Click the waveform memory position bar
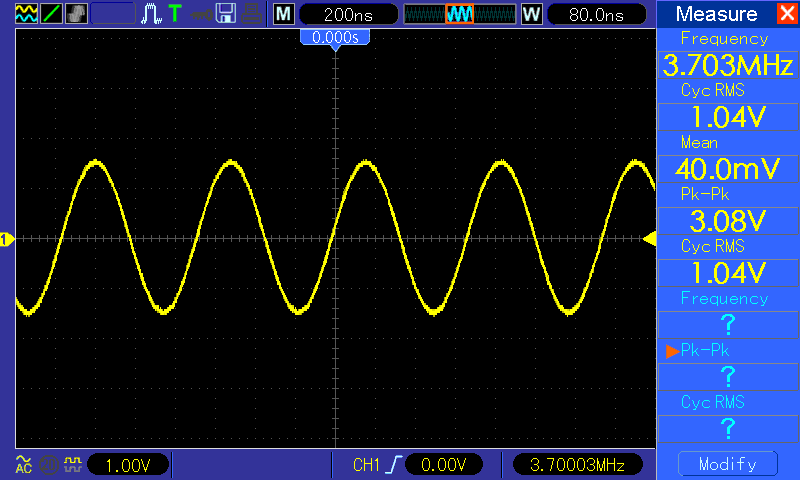Viewport: 800px width, 480px height. 458,14
